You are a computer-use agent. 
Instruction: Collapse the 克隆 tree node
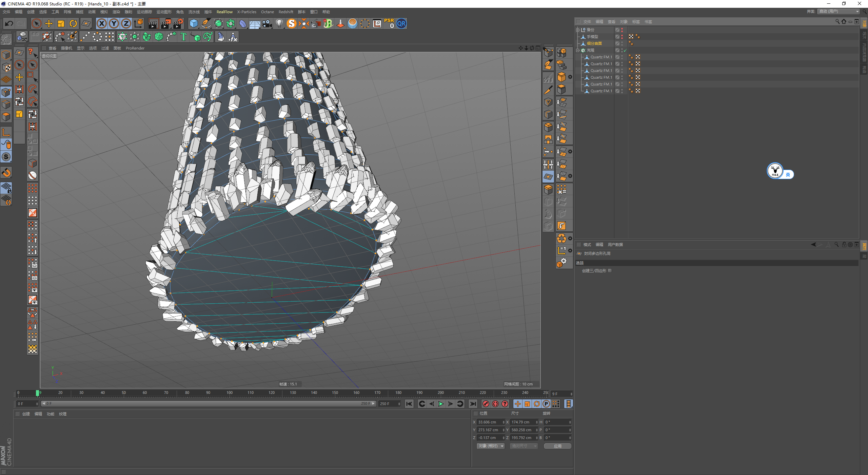click(x=577, y=50)
